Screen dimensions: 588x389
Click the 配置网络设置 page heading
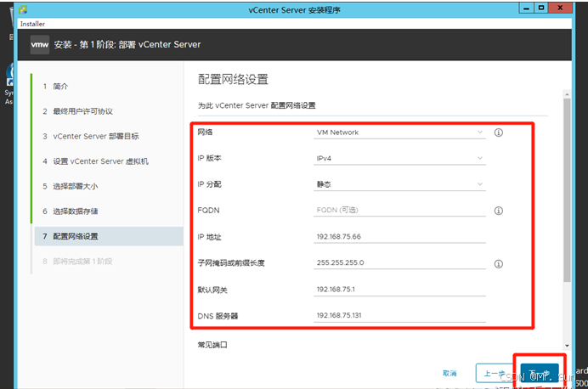pyautogui.click(x=233, y=80)
